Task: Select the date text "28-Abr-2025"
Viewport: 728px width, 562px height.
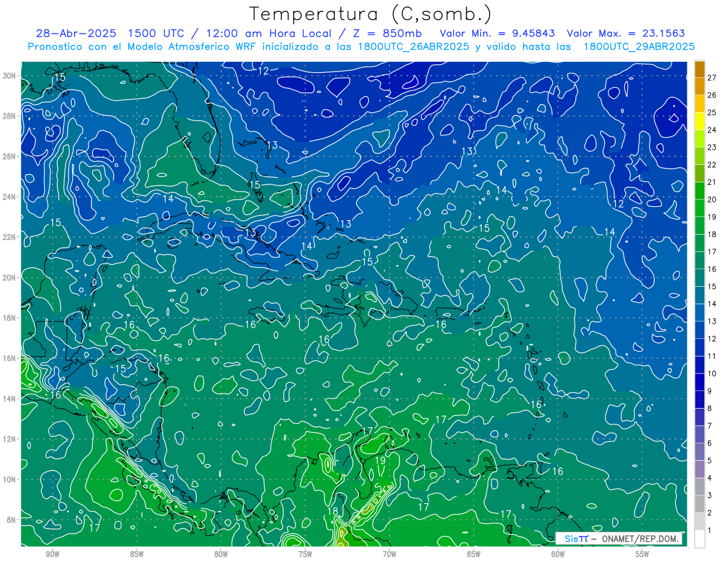Action: pos(76,33)
